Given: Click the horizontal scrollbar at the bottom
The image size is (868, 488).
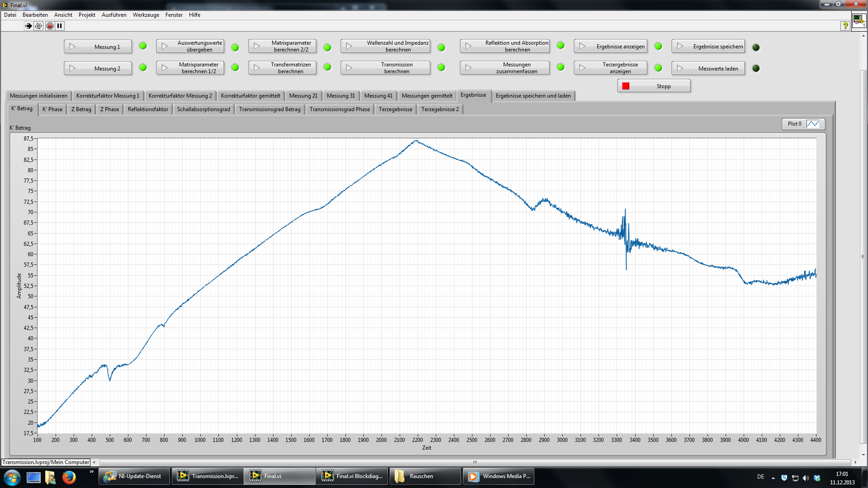Looking at the screenshot, I should [x=475, y=462].
